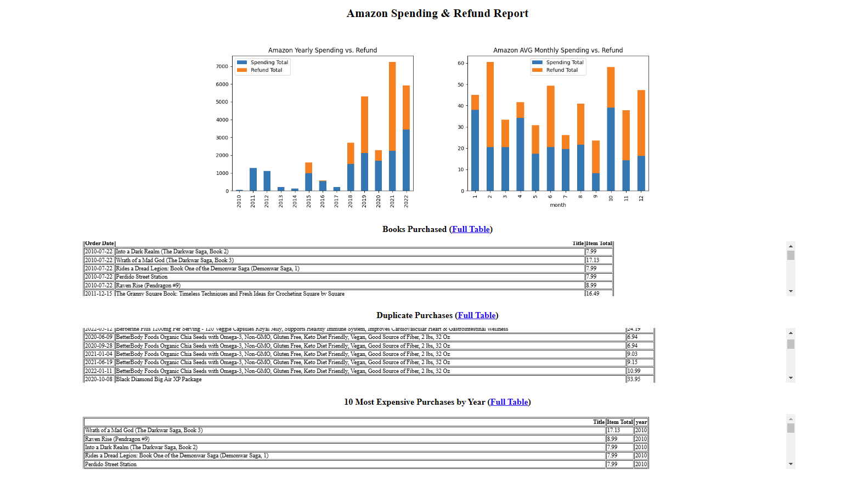The width and height of the screenshot is (852, 504).
Task: Select Perdido Street Station in expensive table
Action: (x=366, y=464)
